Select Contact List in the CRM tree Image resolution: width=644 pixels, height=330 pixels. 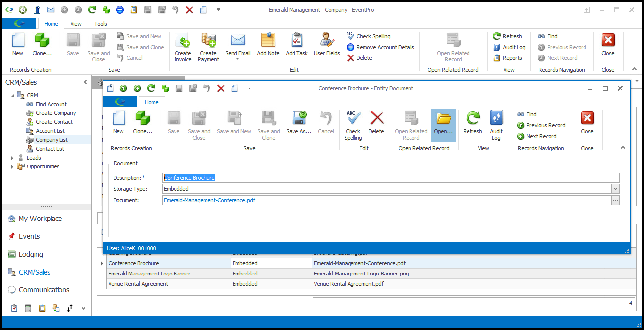50,149
